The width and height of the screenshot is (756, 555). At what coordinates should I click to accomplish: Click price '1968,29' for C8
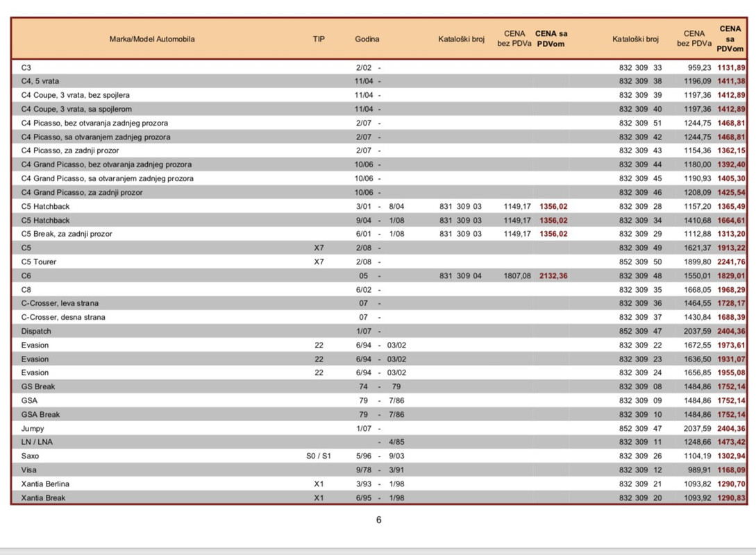[731, 289]
